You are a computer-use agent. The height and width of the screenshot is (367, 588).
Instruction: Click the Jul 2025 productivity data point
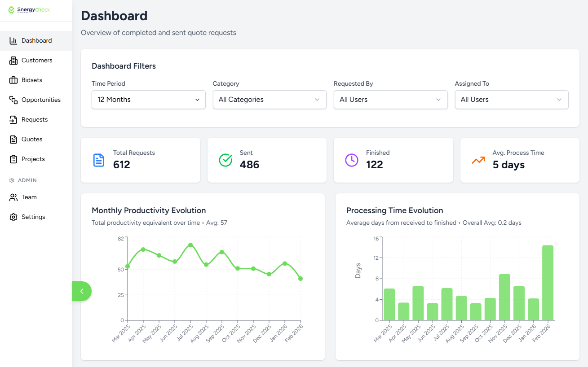190,245
